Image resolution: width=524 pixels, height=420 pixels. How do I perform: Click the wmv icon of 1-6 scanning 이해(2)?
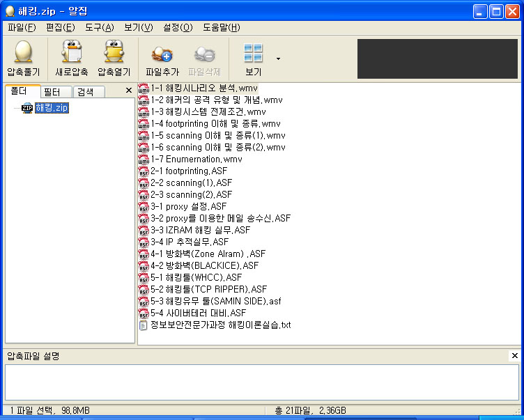point(144,148)
